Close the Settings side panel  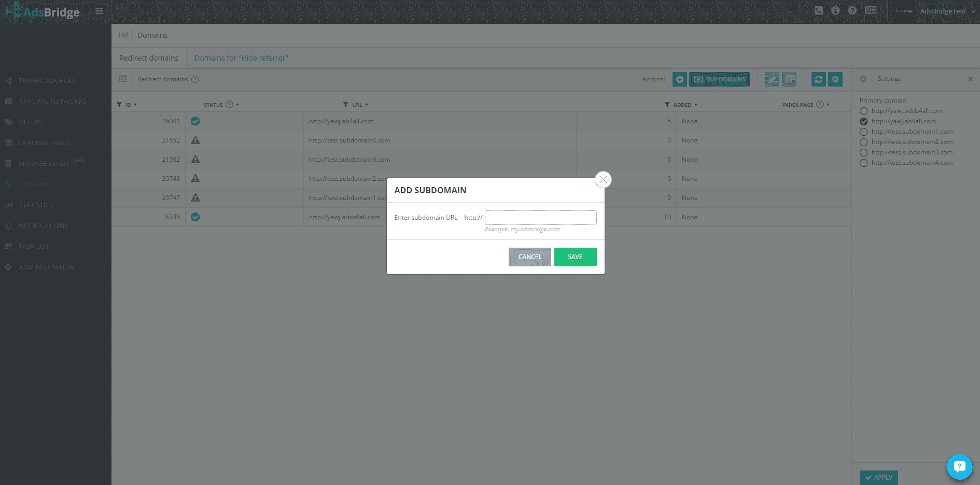970,79
